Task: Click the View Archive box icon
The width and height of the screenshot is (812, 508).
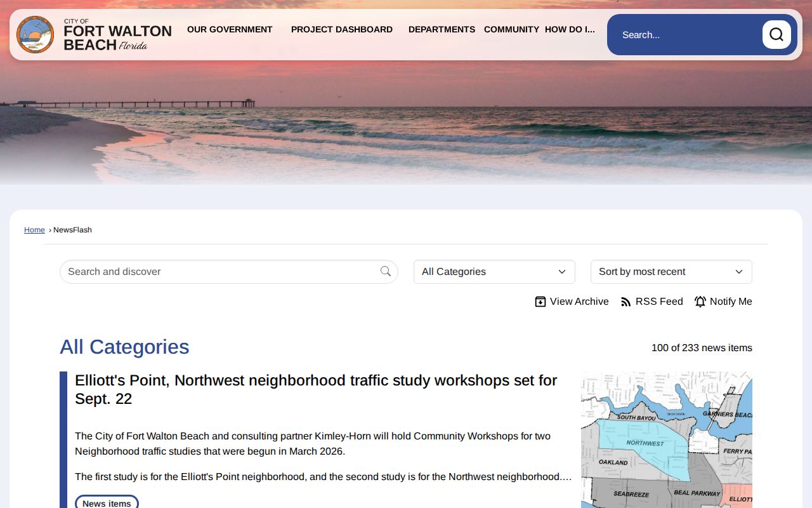Action: (540, 302)
